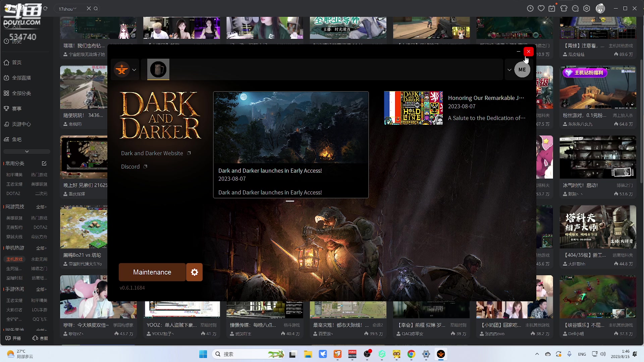Open the Discord link in the launcher
This screenshot has height=362, width=644.
[134, 167]
